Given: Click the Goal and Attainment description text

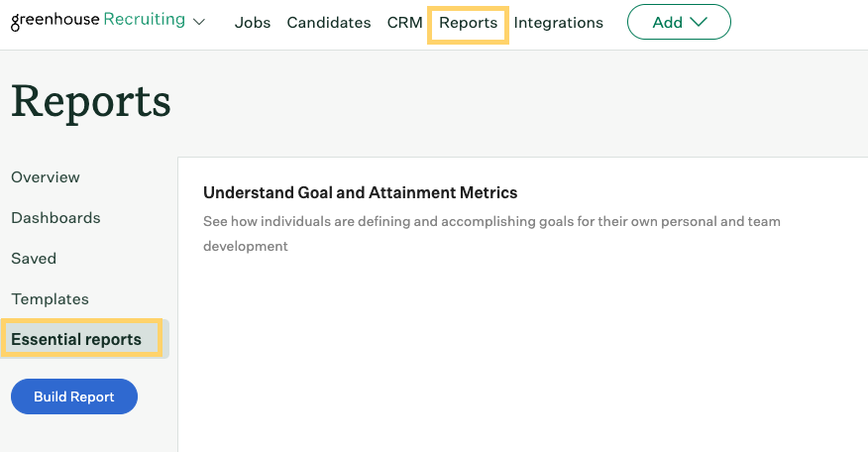Looking at the screenshot, I should (491, 234).
